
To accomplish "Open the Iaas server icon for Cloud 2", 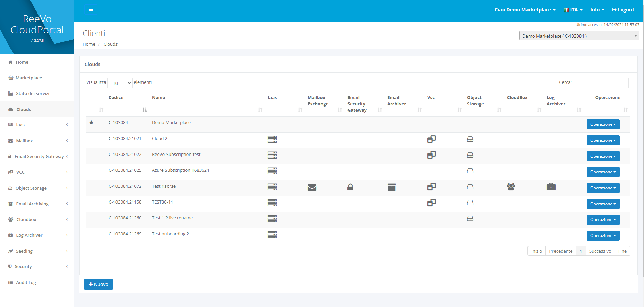I will pos(272,139).
